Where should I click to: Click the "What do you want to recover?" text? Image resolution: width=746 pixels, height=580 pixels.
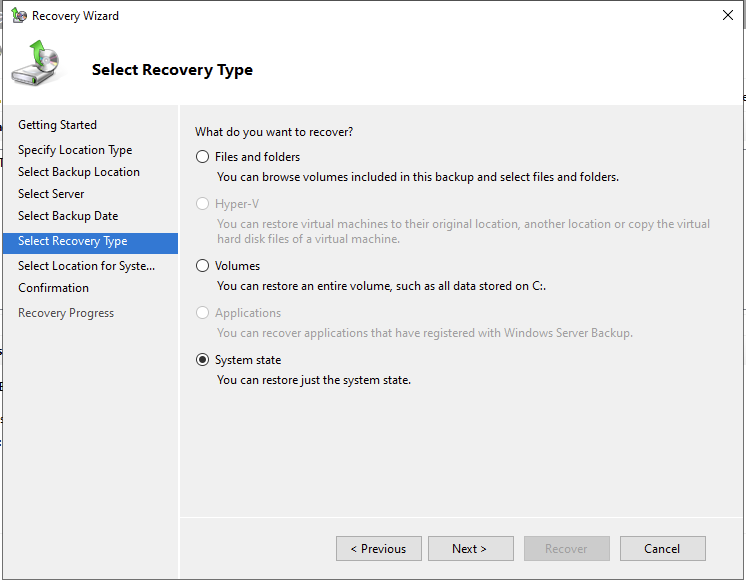point(274,132)
